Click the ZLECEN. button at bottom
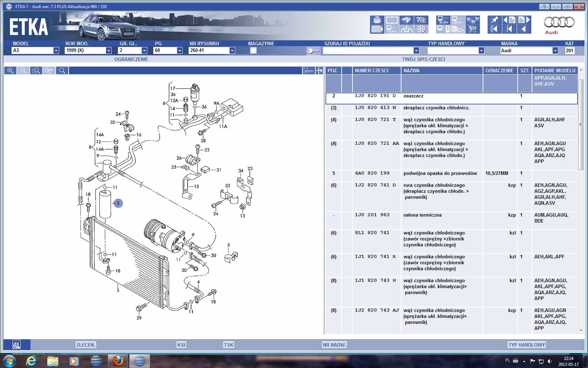Screen dimensions: 588x368 86,345
